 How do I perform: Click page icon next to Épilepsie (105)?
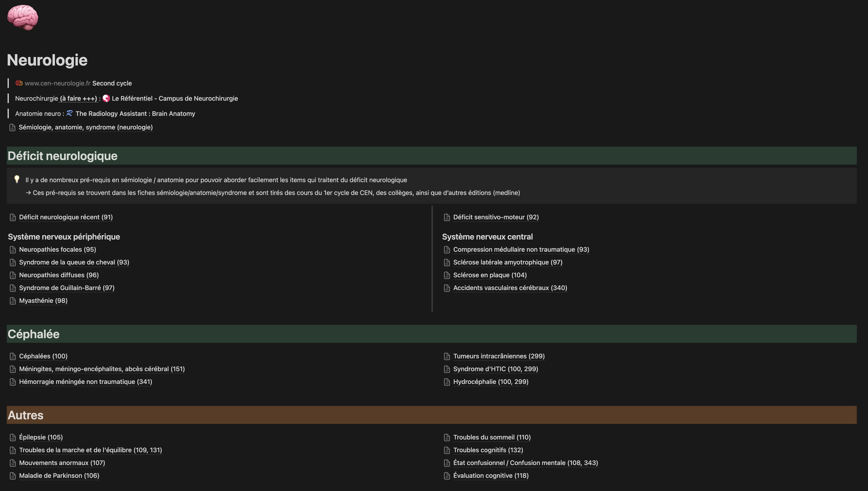point(13,437)
